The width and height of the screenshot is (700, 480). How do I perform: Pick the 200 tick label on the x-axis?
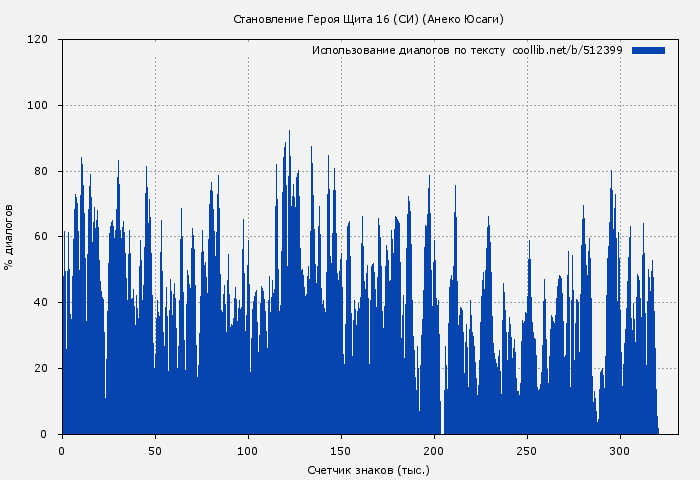pos(434,451)
